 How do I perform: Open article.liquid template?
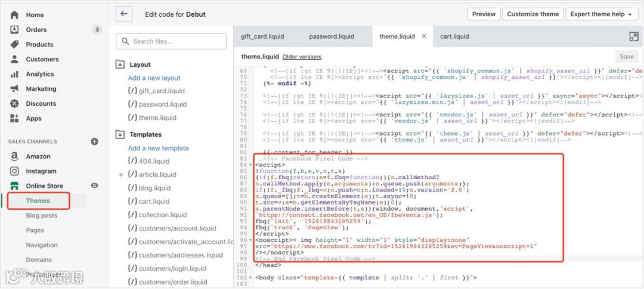157,174
